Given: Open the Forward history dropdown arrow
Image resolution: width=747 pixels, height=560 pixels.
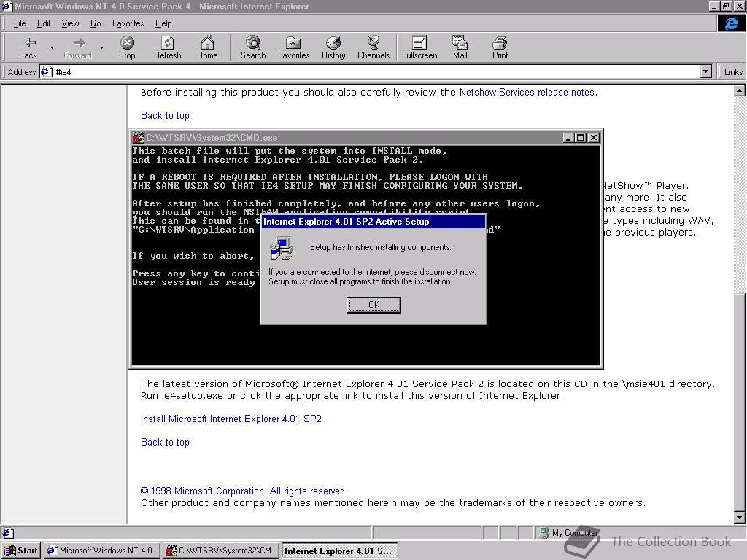Looking at the screenshot, I should (x=101, y=47).
